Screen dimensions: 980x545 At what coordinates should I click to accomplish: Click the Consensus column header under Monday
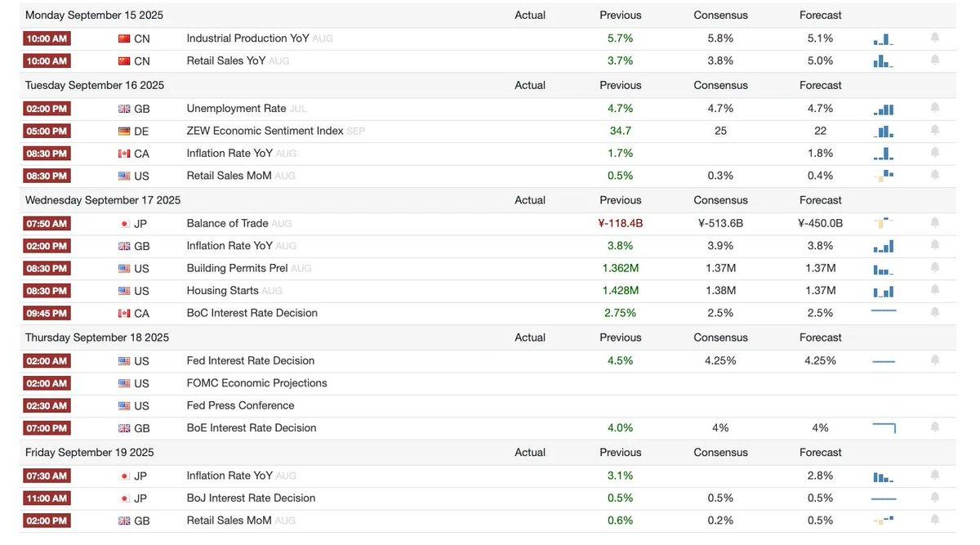point(720,15)
